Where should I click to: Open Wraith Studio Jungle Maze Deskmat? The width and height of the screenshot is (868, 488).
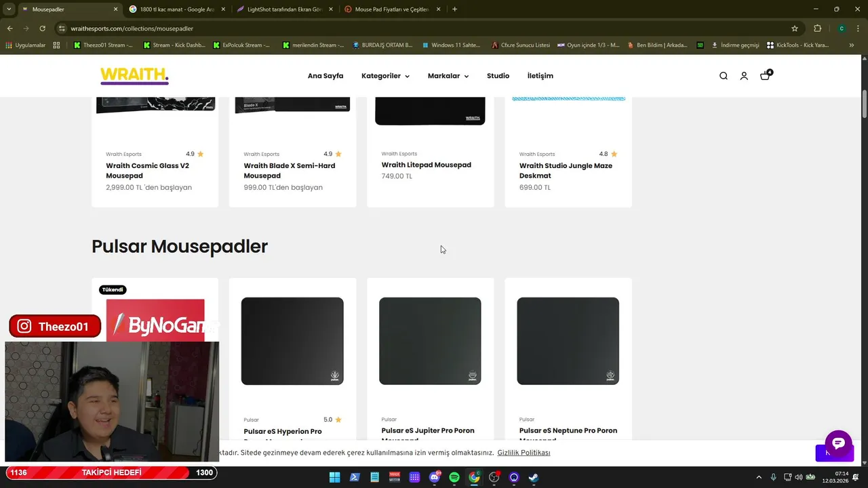click(x=566, y=170)
